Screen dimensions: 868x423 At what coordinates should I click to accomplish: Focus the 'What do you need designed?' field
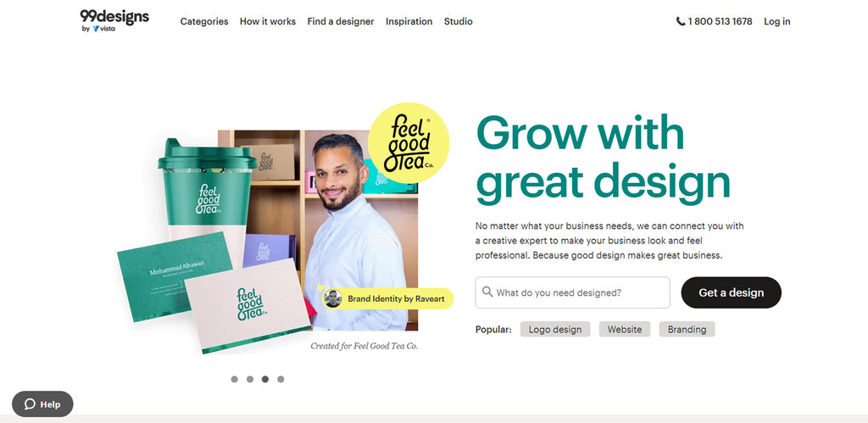[x=572, y=292]
